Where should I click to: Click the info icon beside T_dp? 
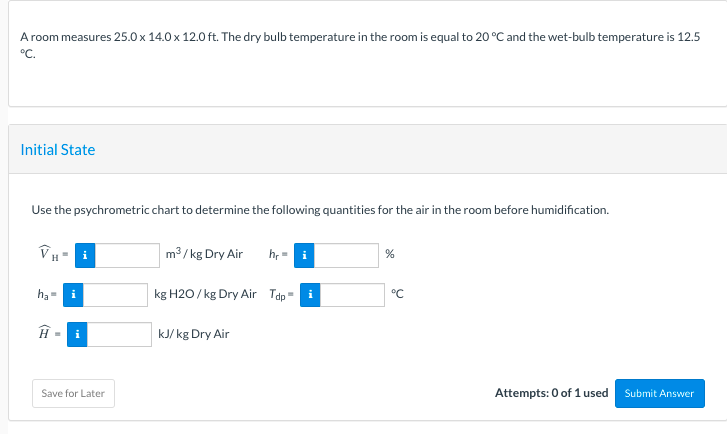pyautogui.click(x=312, y=294)
